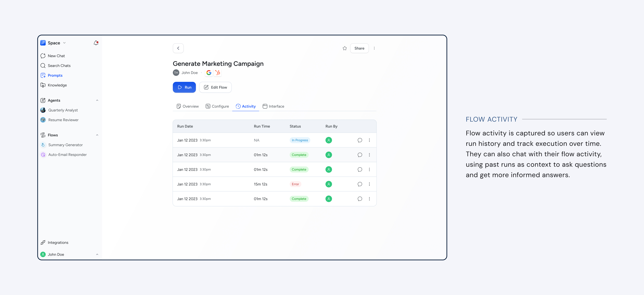Click the HubSpot integration icon
The image size is (644, 295).
point(218,73)
